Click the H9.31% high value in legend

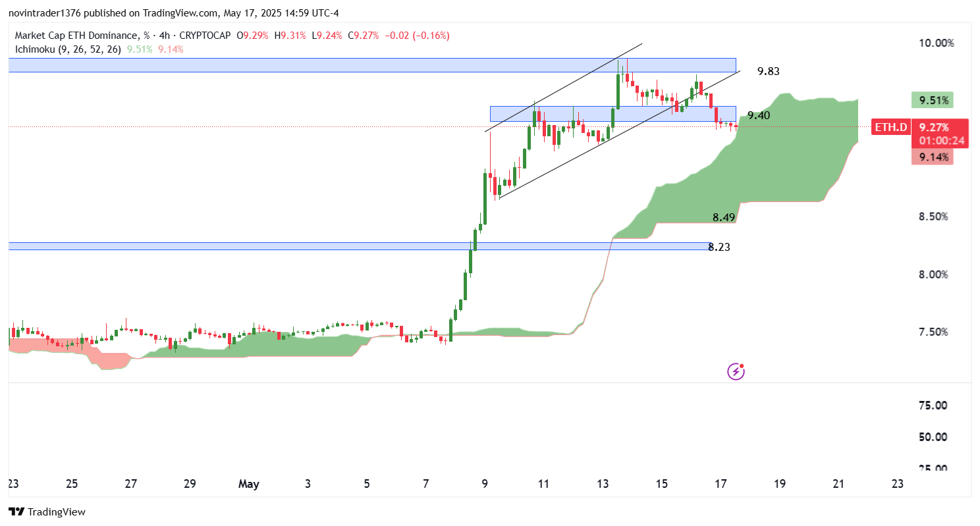(290, 36)
